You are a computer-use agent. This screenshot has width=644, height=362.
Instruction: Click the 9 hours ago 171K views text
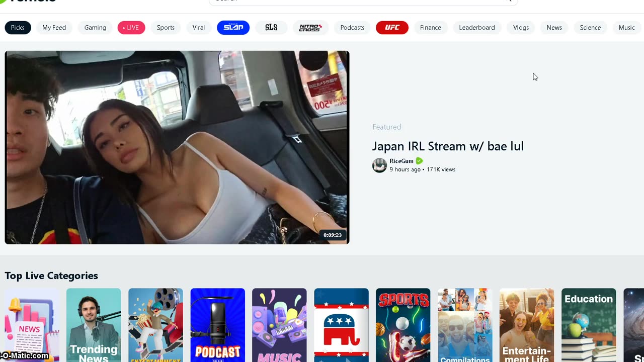click(x=422, y=169)
